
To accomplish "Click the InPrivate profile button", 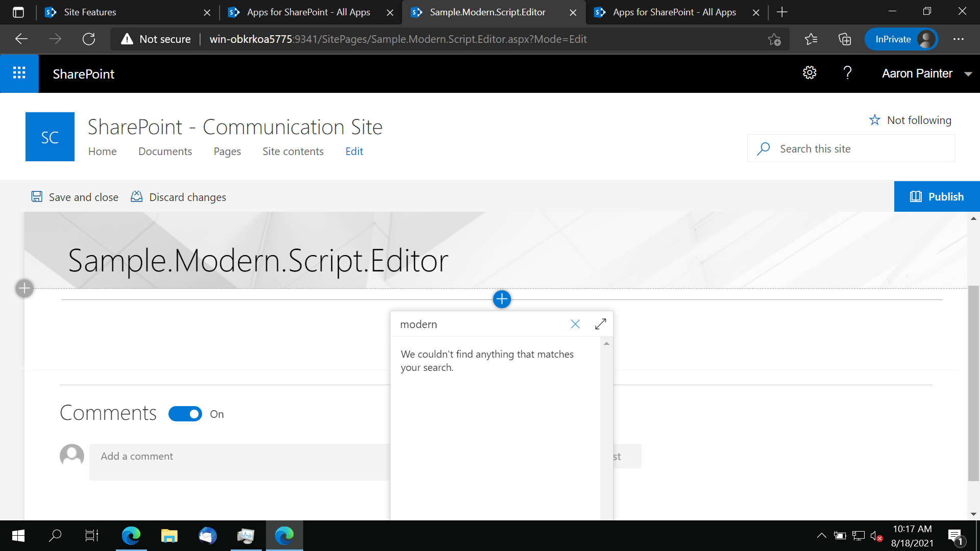I will [x=901, y=39].
